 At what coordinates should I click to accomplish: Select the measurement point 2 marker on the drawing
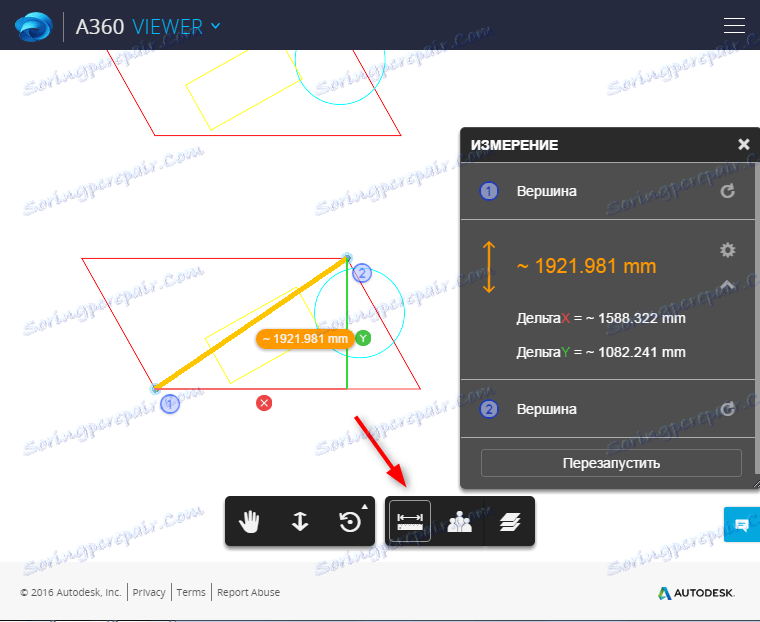pyautogui.click(x=362, y=273)
